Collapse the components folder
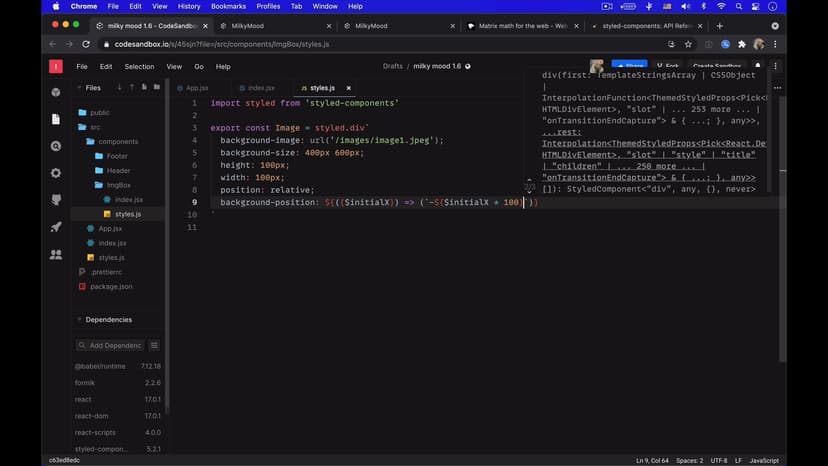The image size is (828, 466). coord(118,142)
